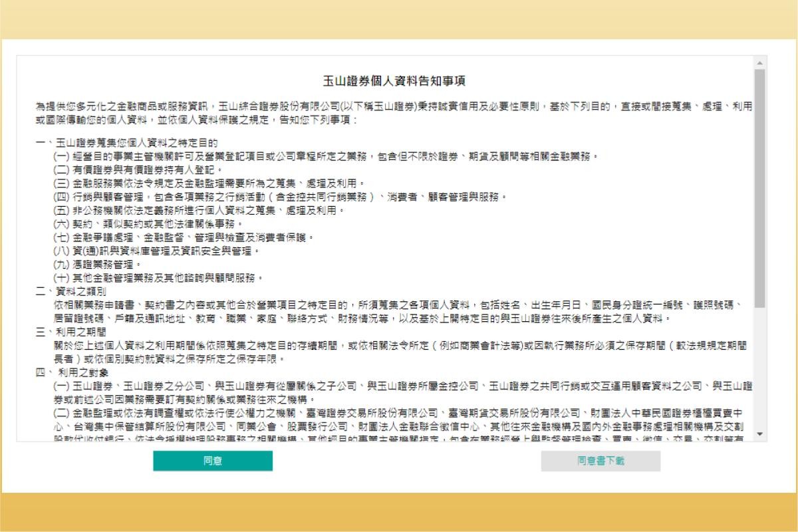Click item (一) 經營目的事業主管機關許可
This screenshot has width=798, height=532.
click(x=327, y=156)
